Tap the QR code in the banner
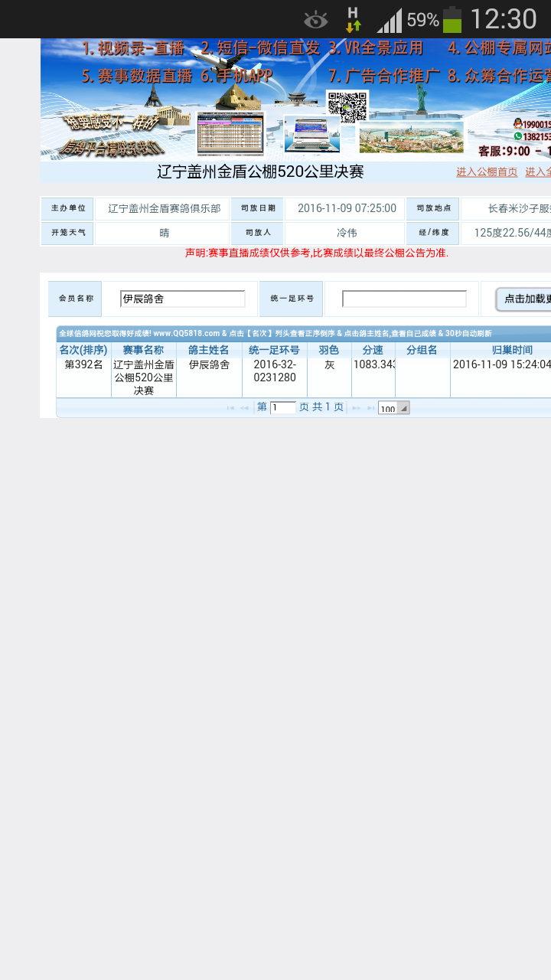This screenshot has width=551, height=980. click(x=347, y=107)
